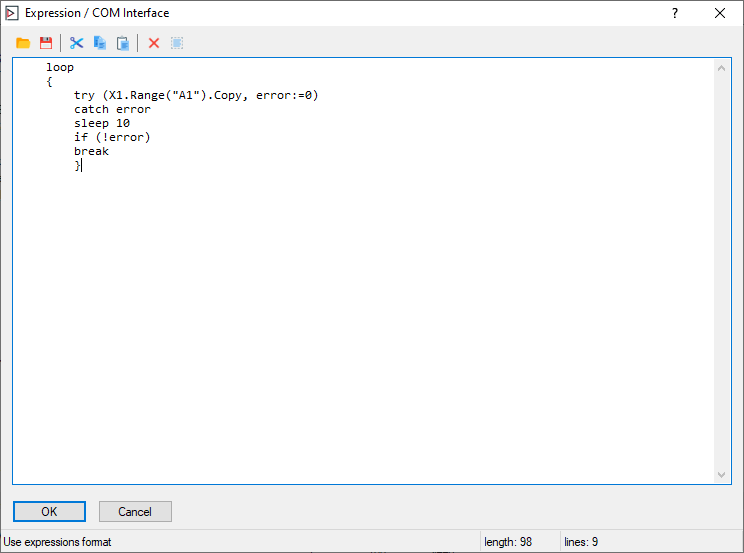Click the "sleep 10" line
The image size is (744, 553).
point(102,123)
